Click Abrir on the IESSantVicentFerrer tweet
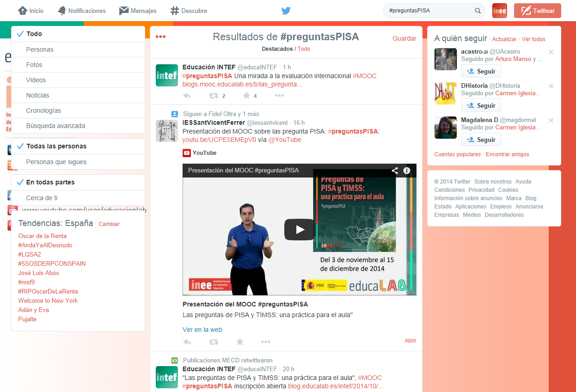This screenshot has height=392, width=576. click(411, 341)
